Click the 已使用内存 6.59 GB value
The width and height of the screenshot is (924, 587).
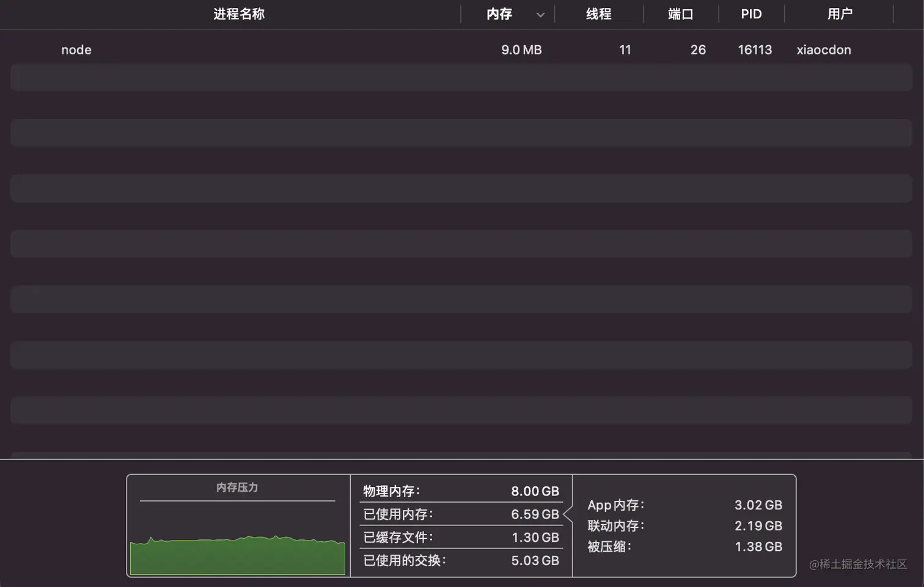click(x=461, y=514)
